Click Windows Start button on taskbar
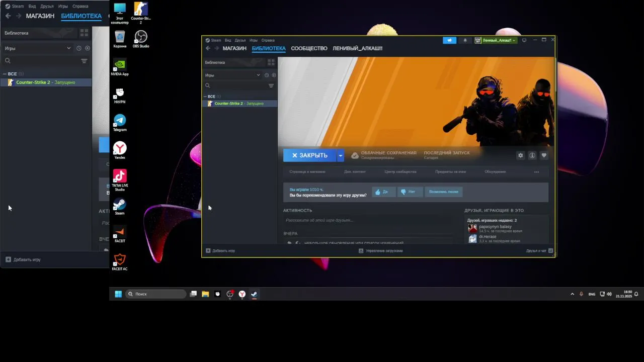The image size is (644, 362). (x=118, y=294)
